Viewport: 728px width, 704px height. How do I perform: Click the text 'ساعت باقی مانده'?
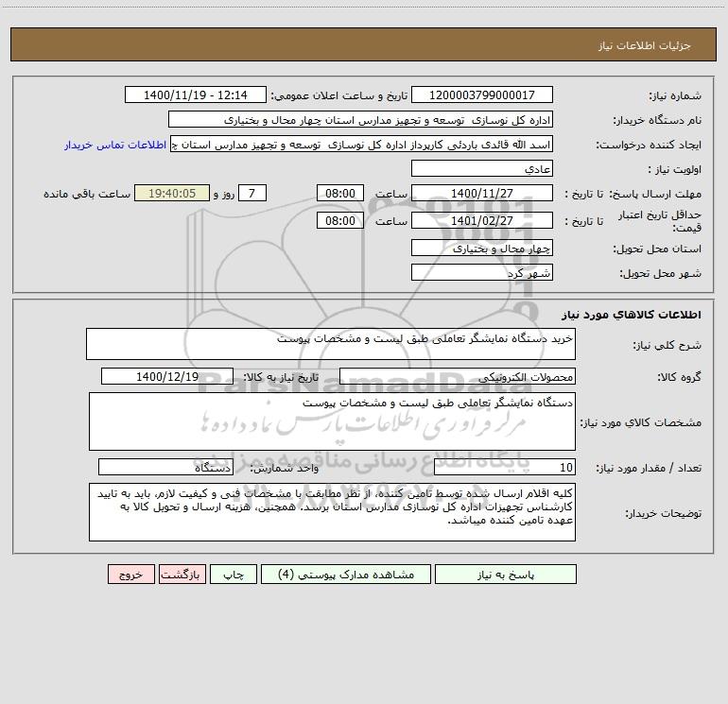[87, 194]
